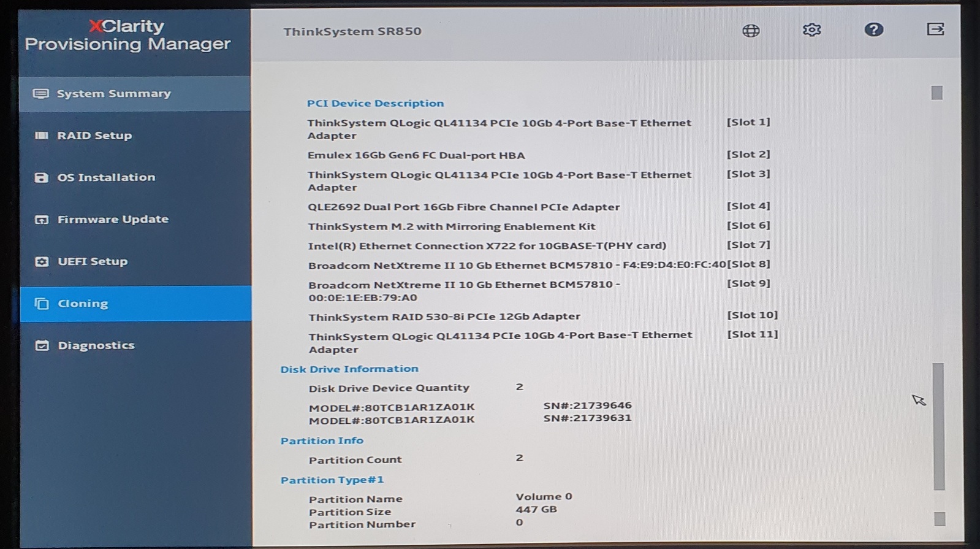
Task: Click the Volume 0 partition name value
Action: pos(544,497)
